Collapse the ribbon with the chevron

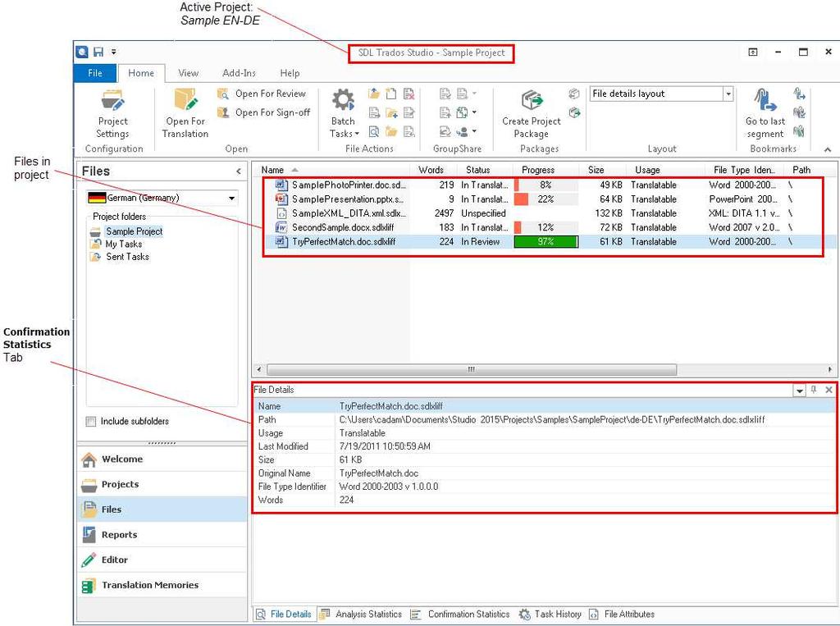(x=828, y=149)
